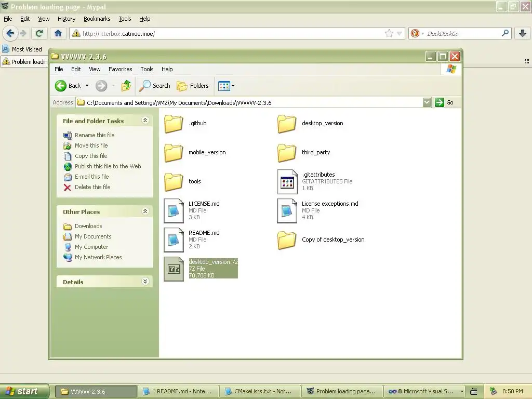Screen dimensions: 532x399
Task: Select License exceptions.md file icon
Action: click(287, 211)
